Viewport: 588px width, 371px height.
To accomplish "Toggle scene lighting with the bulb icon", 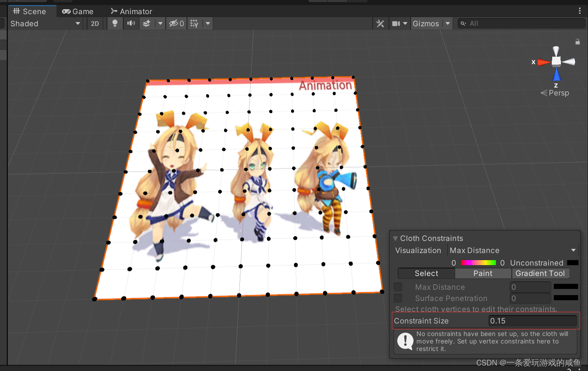I will coord(115,24).
